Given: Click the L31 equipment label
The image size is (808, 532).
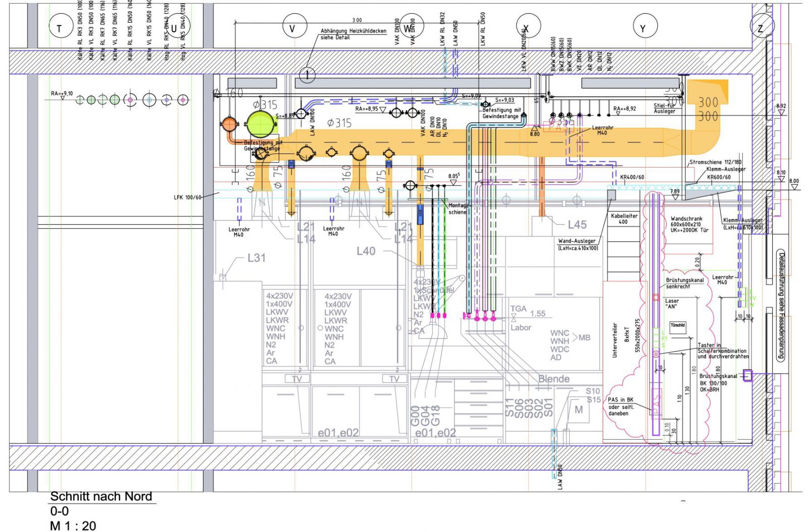Looking at the screenshot, I should pyautogui.click(x=256, y=258).
